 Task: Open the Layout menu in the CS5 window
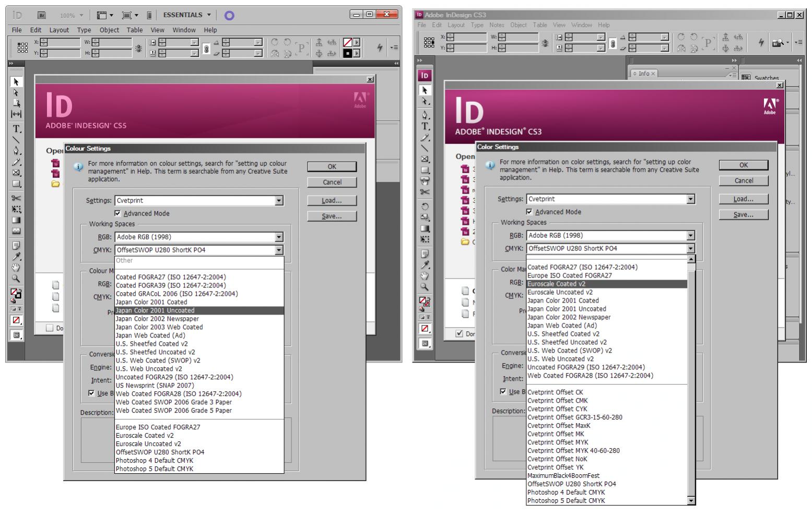(x=59, y=30)
